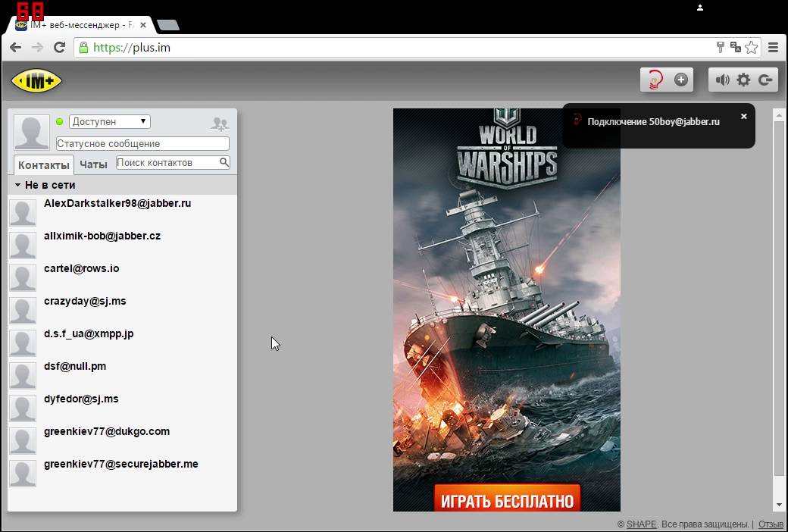Click the green secure padlock icon
788x532 pixels.
tap(83, 47)
